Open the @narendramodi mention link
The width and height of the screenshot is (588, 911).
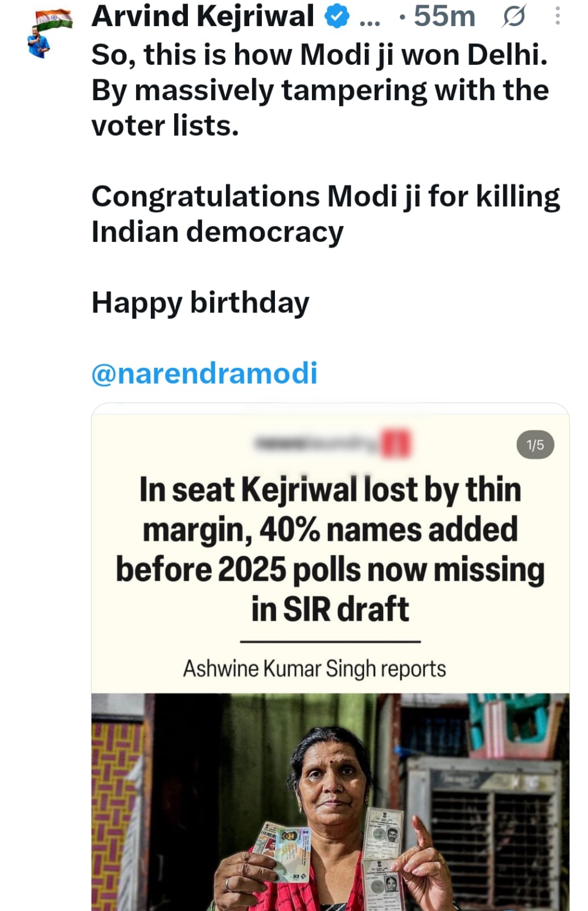point(204,374)
